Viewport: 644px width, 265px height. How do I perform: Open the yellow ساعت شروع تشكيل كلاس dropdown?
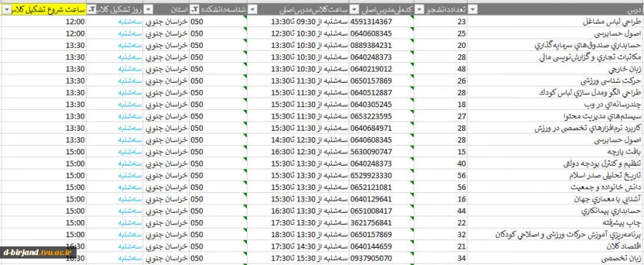coord(6,9)
